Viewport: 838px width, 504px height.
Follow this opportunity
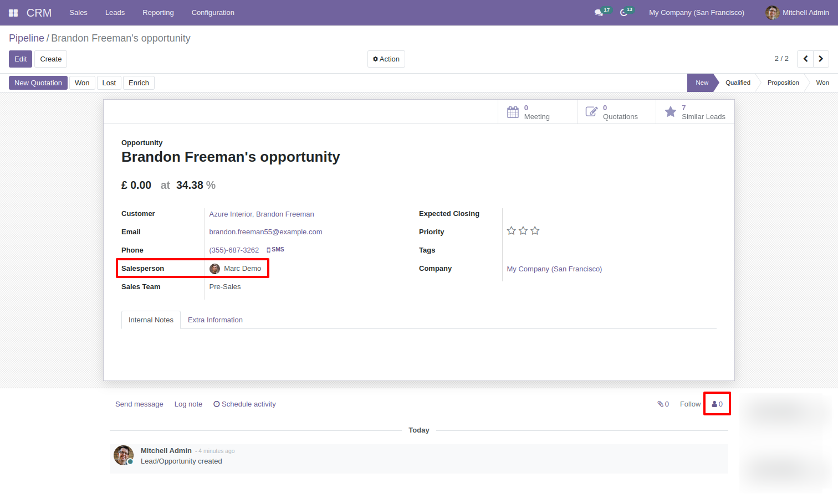tap(690, 404)
